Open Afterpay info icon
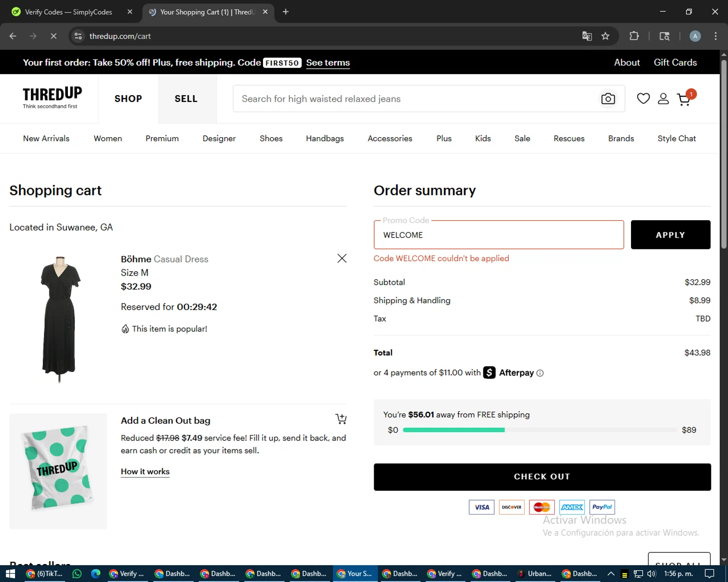 [x=540, y=373]
